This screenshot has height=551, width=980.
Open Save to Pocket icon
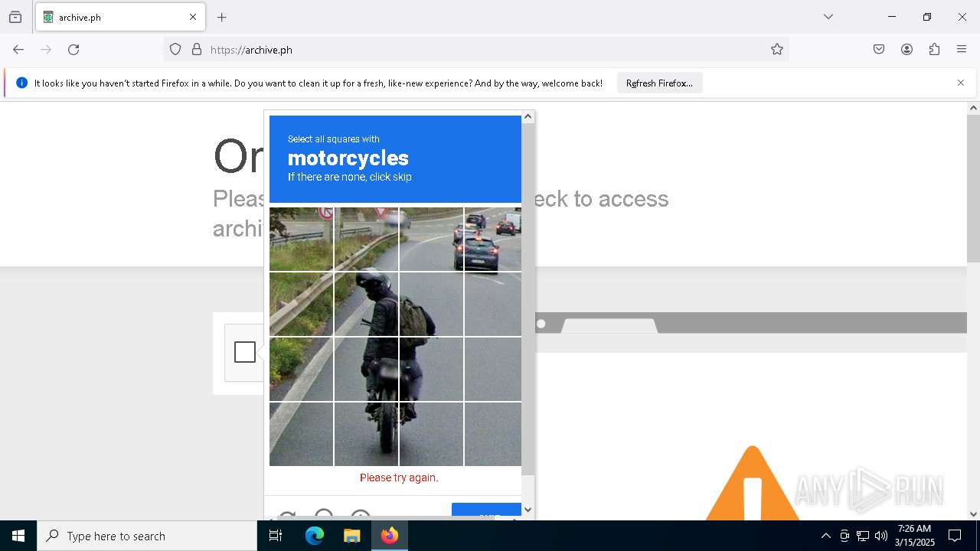coord(879,50)
